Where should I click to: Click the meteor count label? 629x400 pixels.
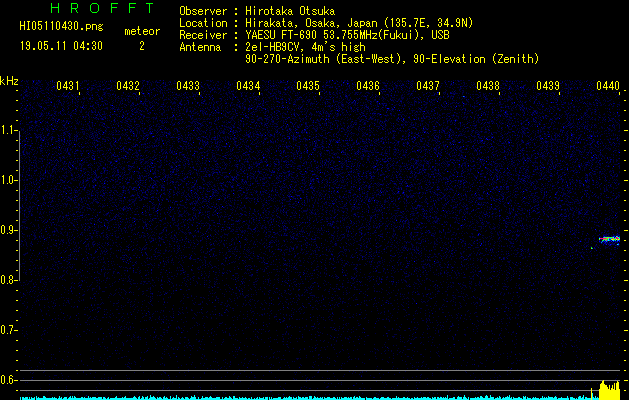(x=142, y=31)
